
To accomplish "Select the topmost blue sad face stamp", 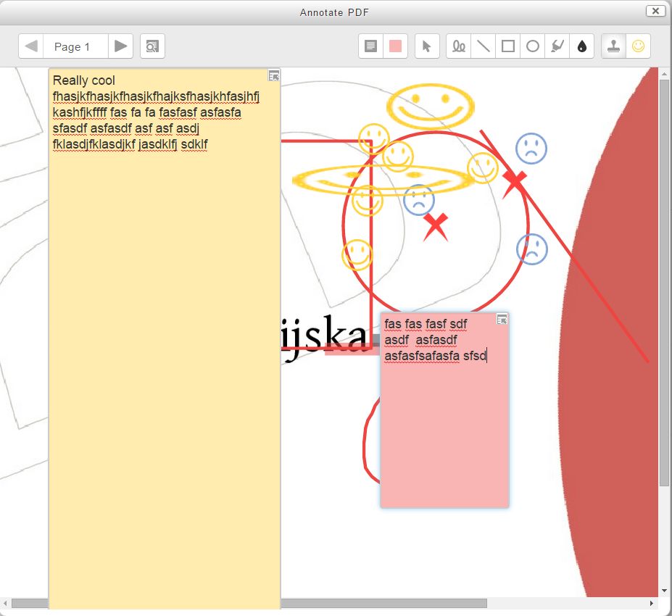I will [531, 149].
